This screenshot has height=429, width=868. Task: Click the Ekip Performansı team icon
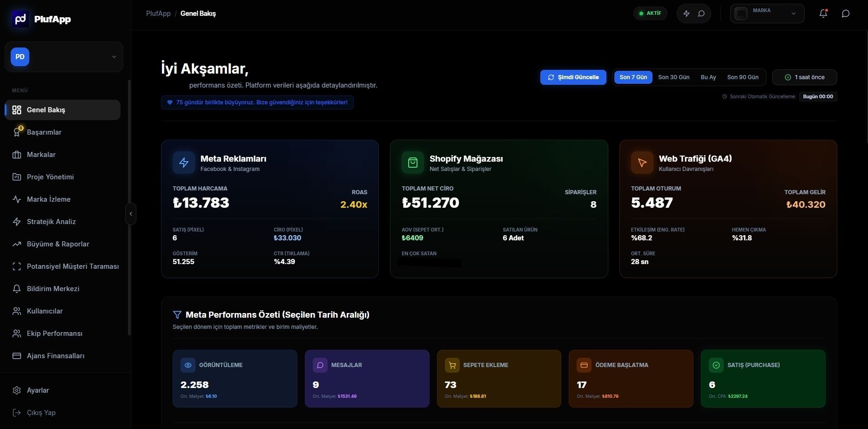[17, 334]
